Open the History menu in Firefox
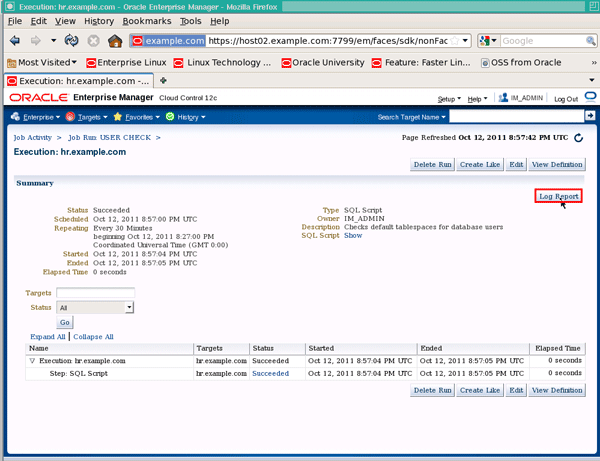Image resolution: width=600 pixels, height=461 pixels. pos(99,21)
